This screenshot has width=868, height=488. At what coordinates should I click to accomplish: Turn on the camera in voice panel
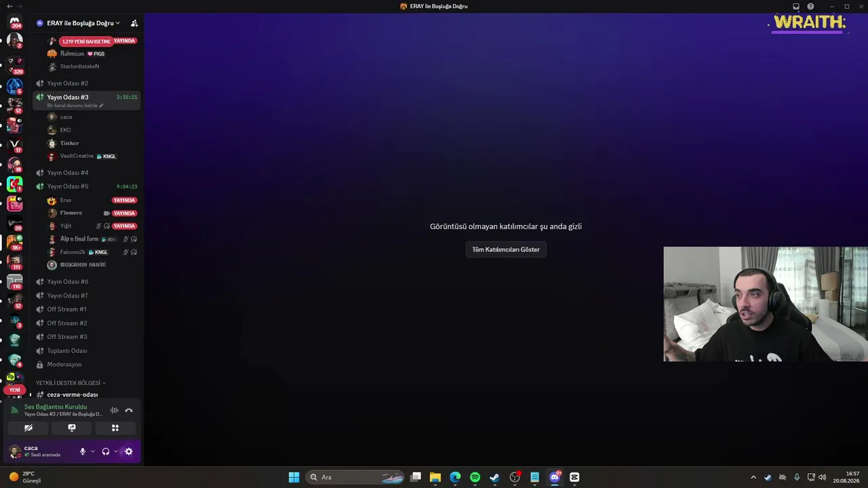click(28, 428)
